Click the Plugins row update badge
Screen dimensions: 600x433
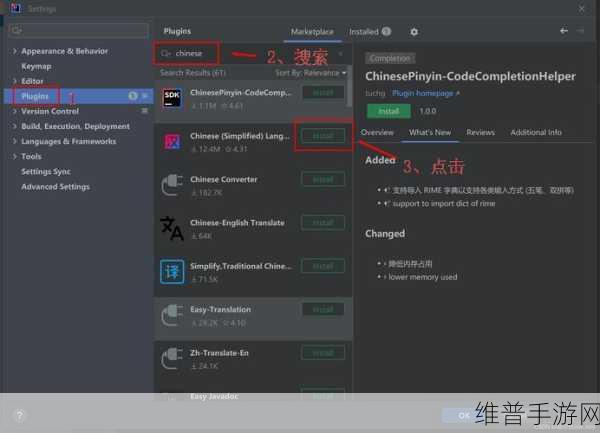coord(133,96)
